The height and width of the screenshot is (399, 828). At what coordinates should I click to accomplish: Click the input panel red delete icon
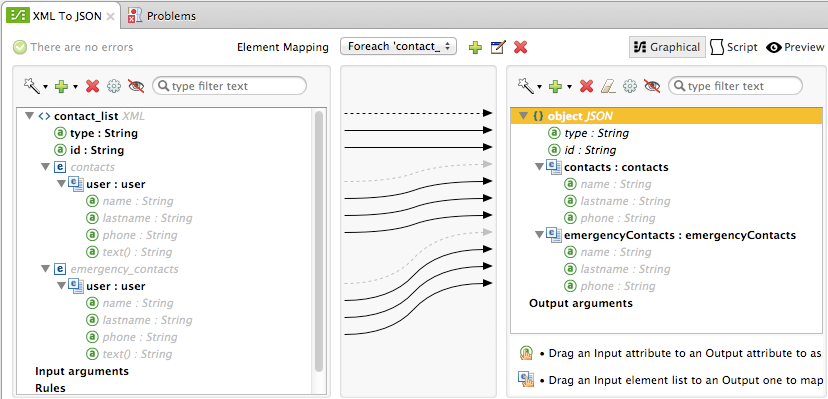92,87
